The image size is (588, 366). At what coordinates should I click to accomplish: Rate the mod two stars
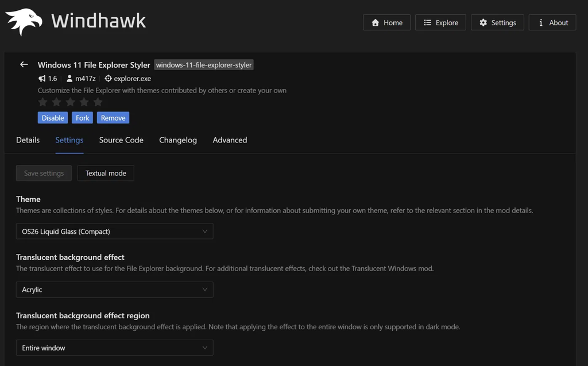coord(56,102)
